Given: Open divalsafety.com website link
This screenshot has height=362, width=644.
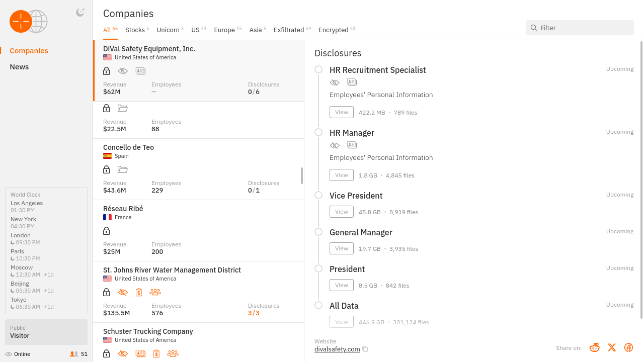Looking at the screenshot, I should pos(337,349).
